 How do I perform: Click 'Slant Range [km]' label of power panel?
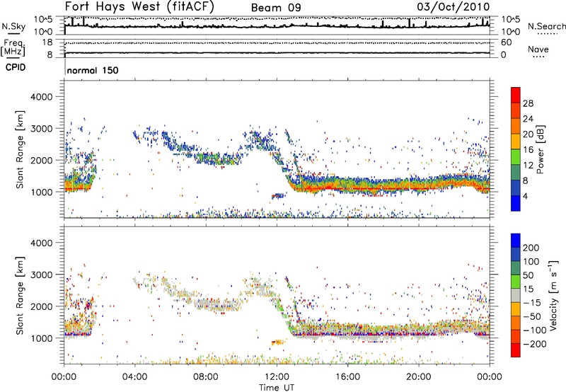20,149
